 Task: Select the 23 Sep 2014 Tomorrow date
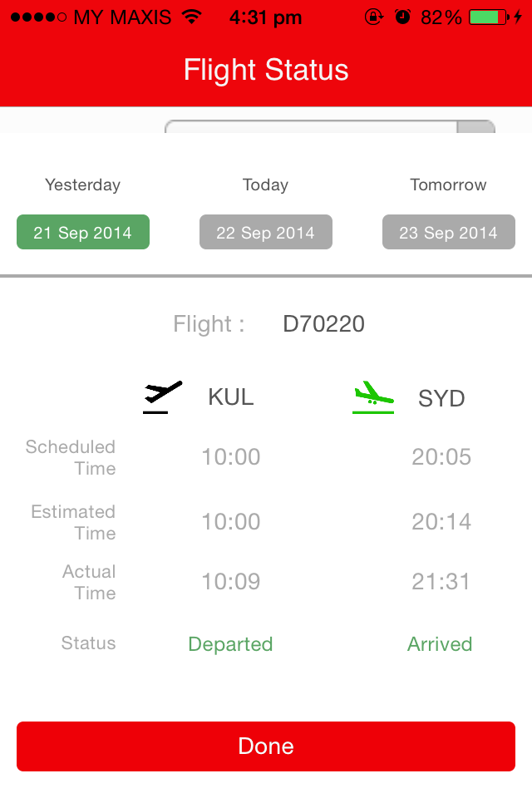pyautogui.click(x=448, y=232)
